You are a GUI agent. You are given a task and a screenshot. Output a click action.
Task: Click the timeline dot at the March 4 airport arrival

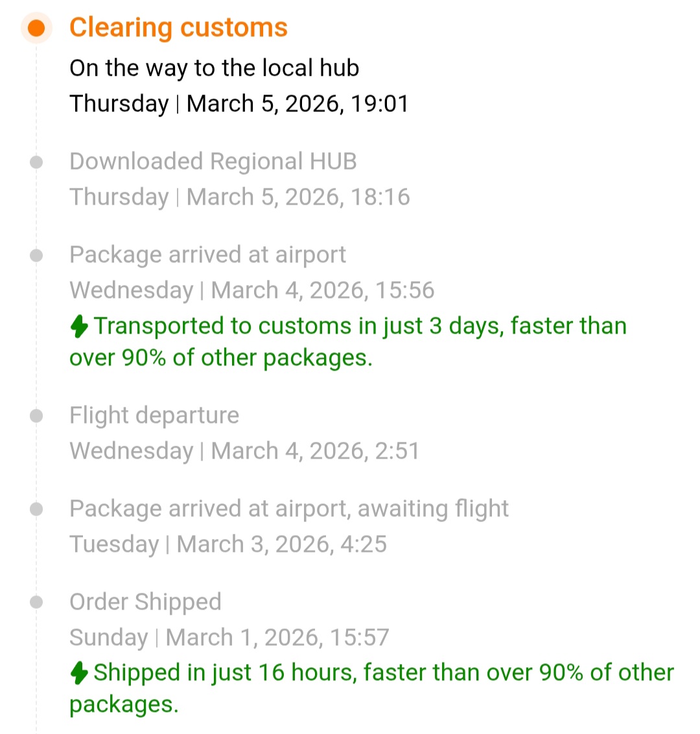pyautogui.click(x=37, y=256)
